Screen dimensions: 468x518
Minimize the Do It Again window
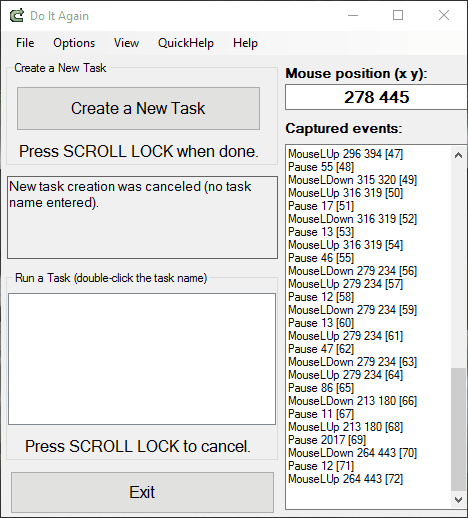[353, 15]
